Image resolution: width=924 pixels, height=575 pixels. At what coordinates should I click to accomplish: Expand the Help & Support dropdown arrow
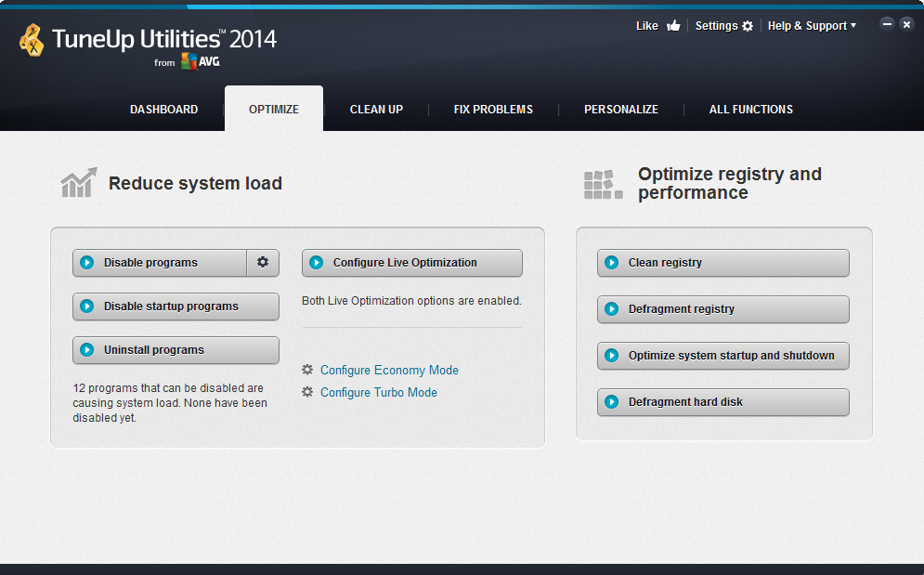(x=853, y=25)
